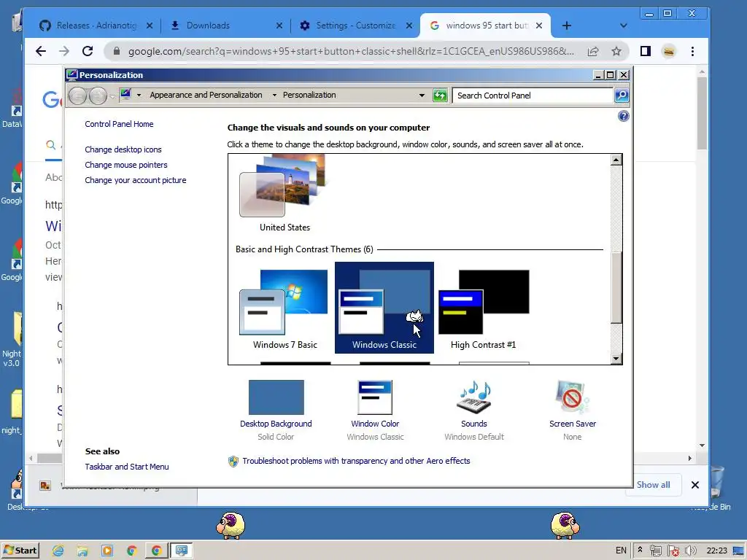Click the volume speaker tray icon

(690, 551)
